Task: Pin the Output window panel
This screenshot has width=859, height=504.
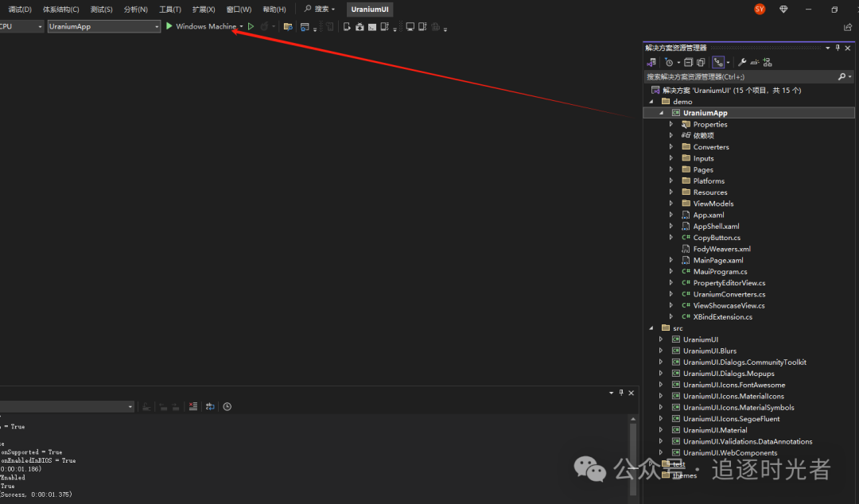Action: click(621, 392)
